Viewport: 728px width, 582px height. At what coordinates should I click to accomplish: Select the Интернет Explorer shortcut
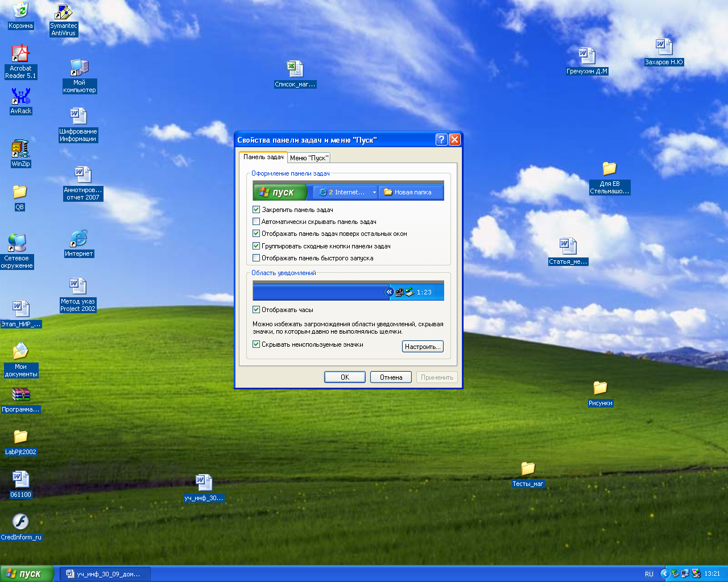click(x=79, y=244)
